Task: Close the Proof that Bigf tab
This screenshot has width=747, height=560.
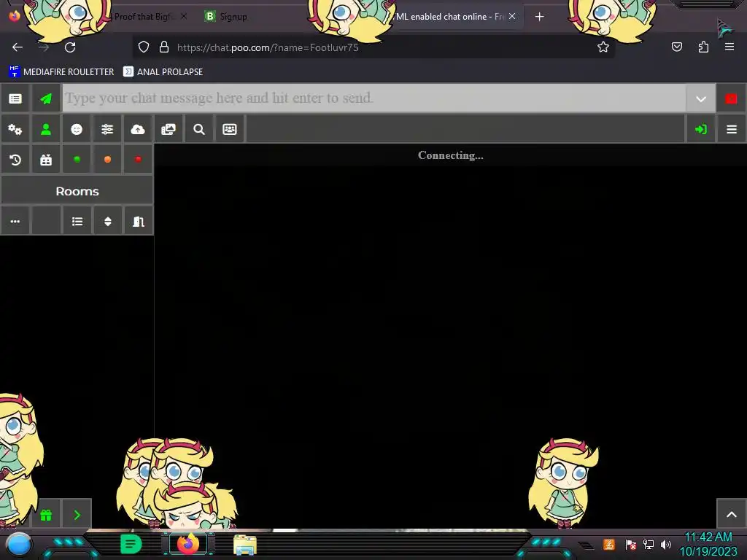Action: (x=184, y=16)
